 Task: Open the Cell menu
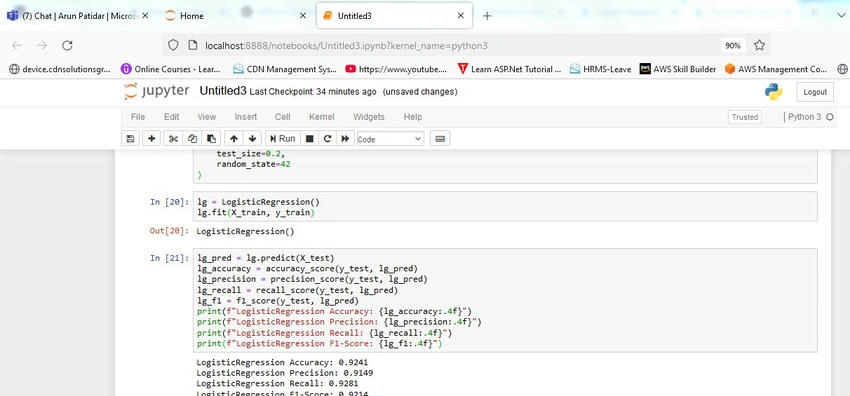click(282, 116)
